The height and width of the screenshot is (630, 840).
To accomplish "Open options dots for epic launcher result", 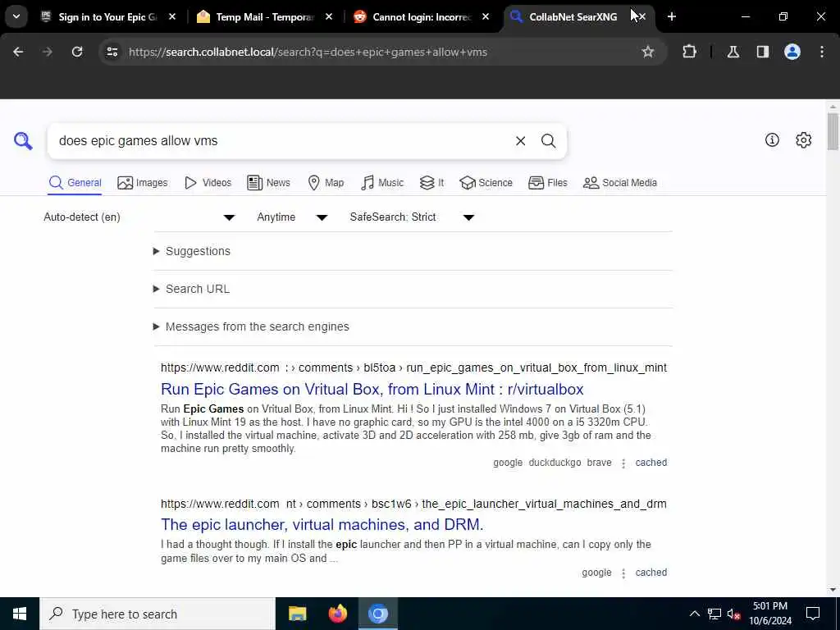I will [x=623, y=573].
